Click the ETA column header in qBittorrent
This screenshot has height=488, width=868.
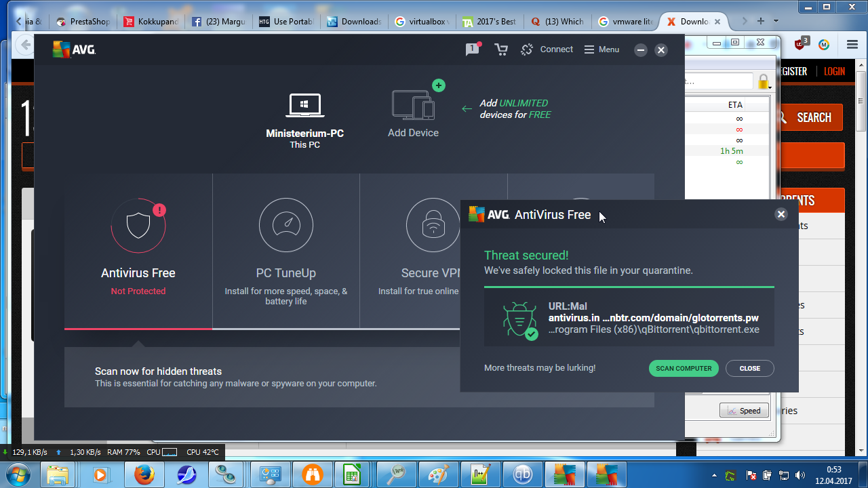[x=735, y=105]
